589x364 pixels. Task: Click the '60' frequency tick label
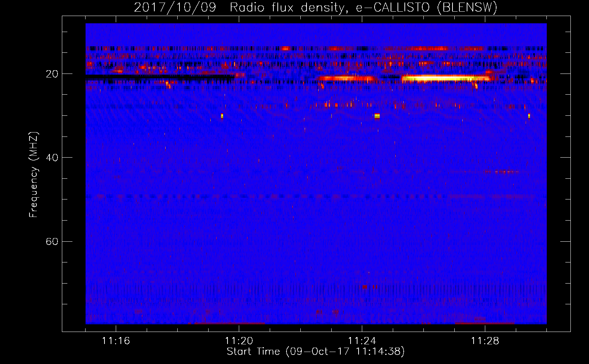coord(52,241)
